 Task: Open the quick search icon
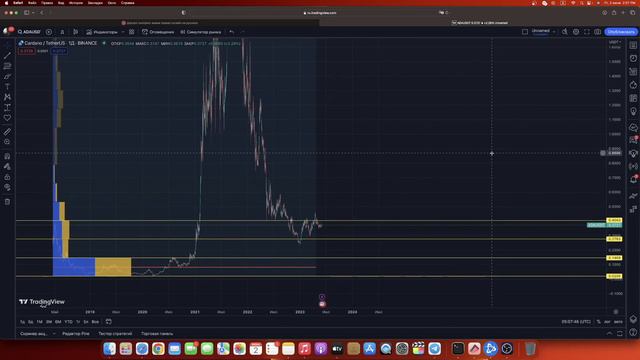tap(564, 31)
